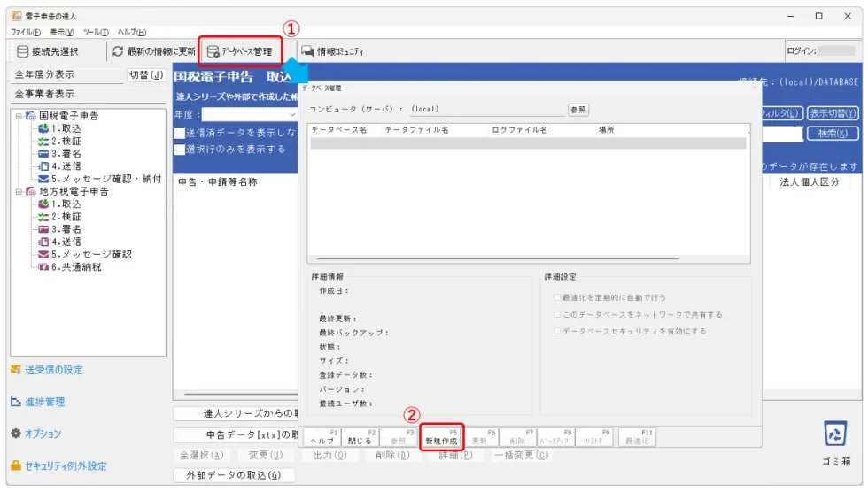Collapse the 国税電子申告 tree node
868x492 pixels.
coord(19,116)
